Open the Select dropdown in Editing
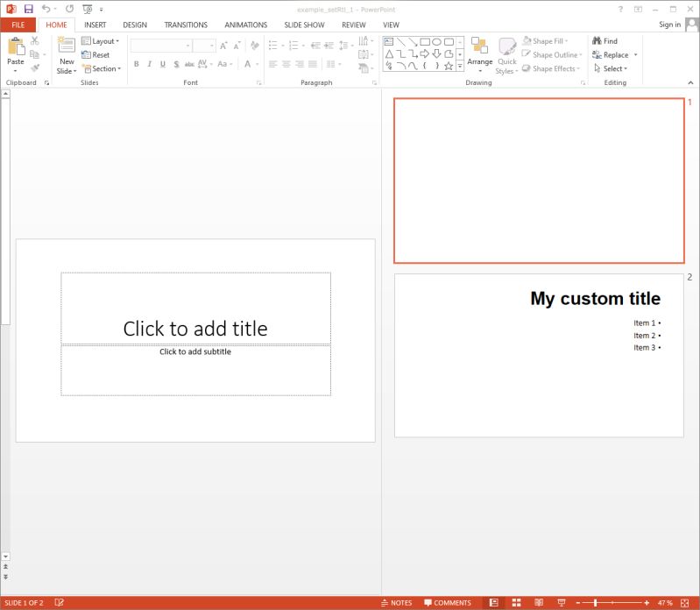Screen dimensions: 700x610 (611, 68)
